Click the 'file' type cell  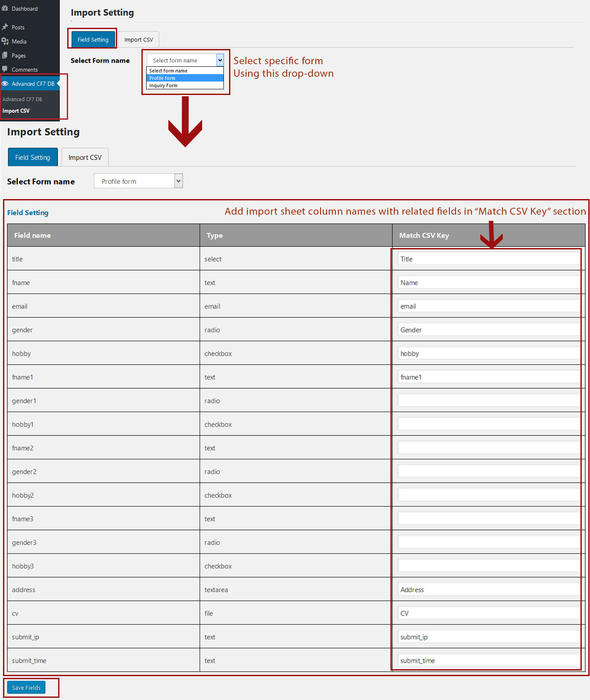pyautogui.click(x=296, y=613)
